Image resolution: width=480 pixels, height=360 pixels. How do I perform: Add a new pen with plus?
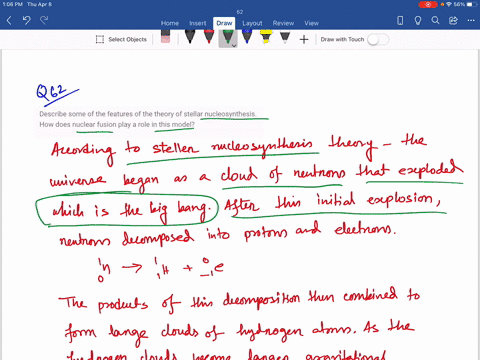click(304, 40)
